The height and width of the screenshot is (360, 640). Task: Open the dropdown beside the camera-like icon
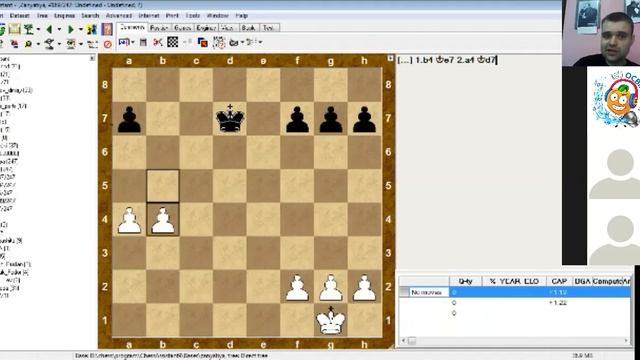click(x=242, y=42)
